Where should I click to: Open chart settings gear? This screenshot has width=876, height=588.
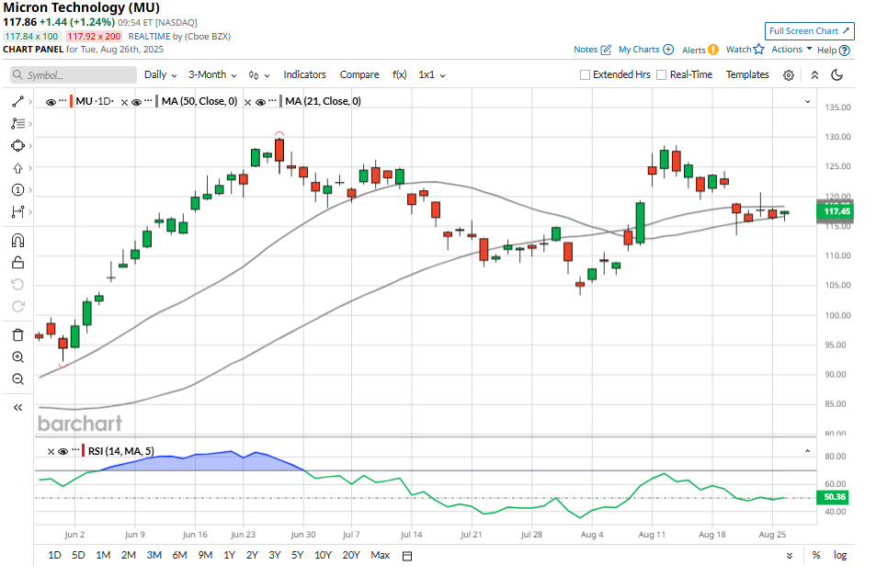(x=789, y=74)
